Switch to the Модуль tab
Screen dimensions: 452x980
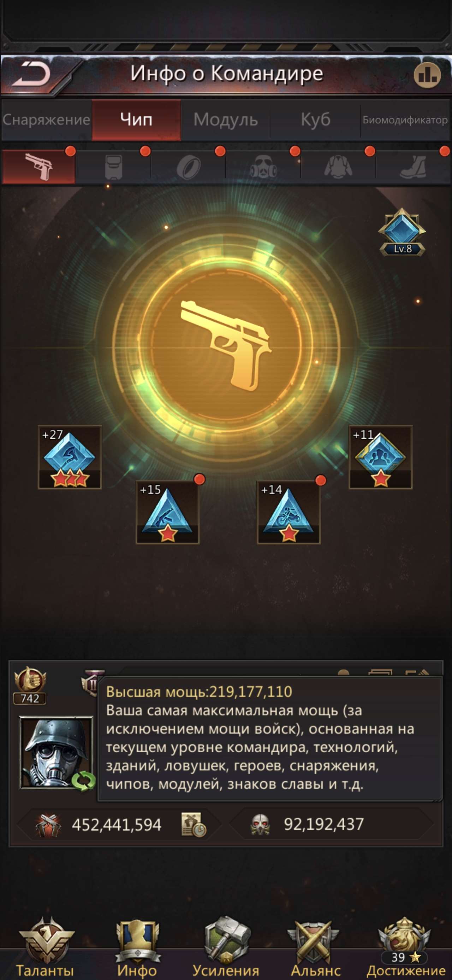click(225, 120)
